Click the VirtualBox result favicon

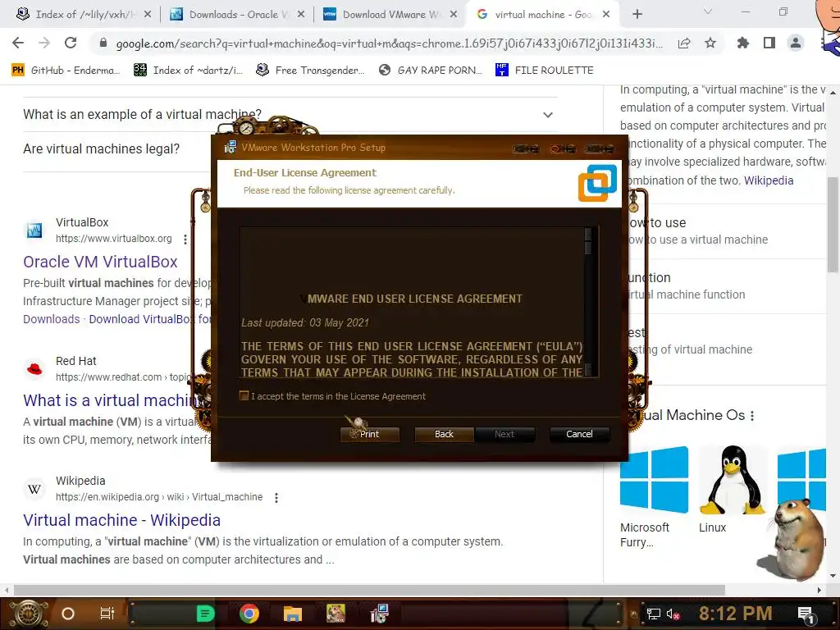point(34,231)
